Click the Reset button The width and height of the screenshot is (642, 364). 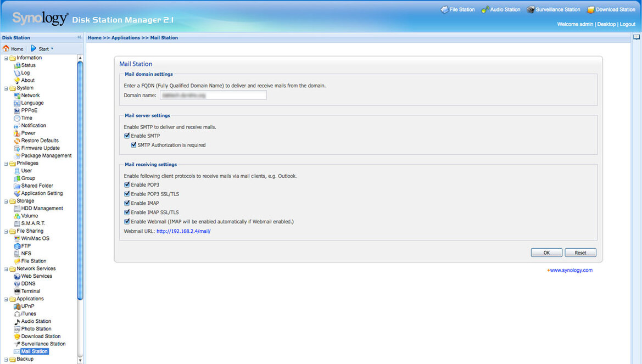click(x=580, y=253)
